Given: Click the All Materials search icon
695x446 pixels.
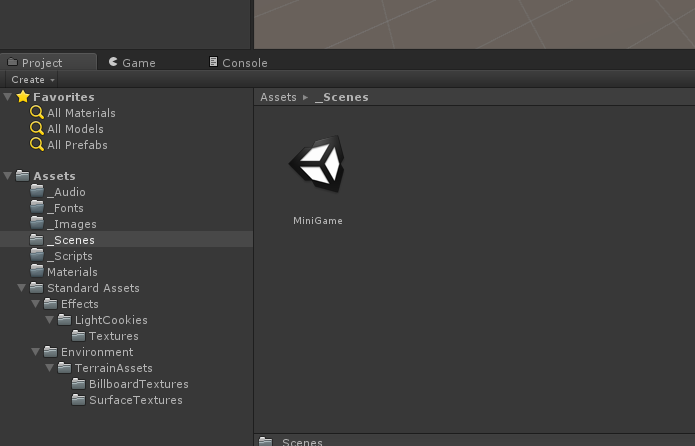Looking at the screenshot, I should [37, 113].
